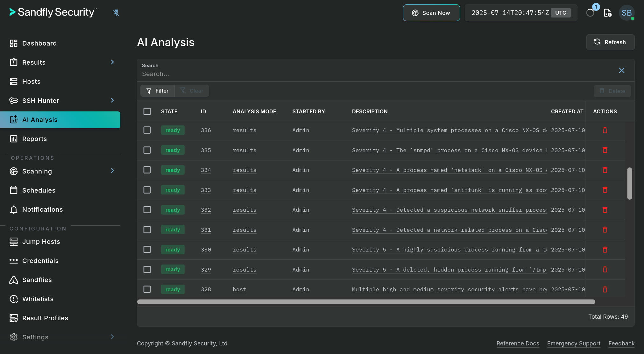The height and width of the screenshot is (354, 644).
Task: Select the checkbox for row 334
Action: click(x=147, y=170)
